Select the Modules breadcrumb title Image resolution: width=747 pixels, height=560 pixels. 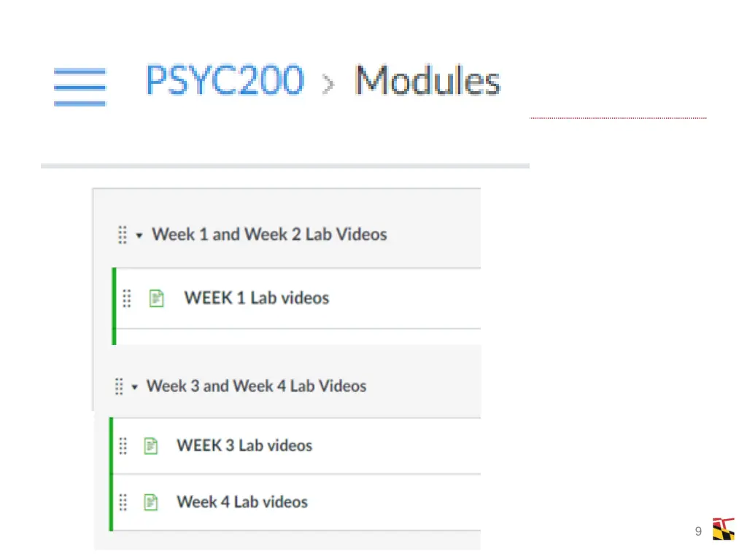(427, 80)
